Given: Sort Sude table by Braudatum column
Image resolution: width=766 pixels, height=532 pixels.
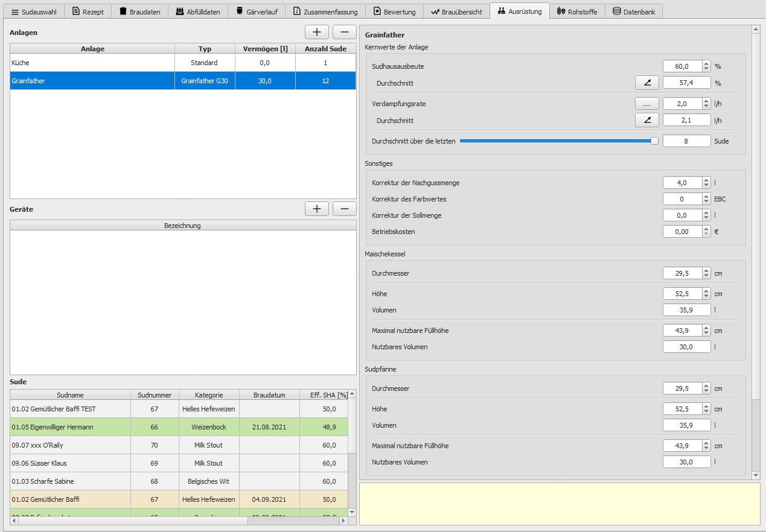Looking at the screenshot, I should (269, 395).
